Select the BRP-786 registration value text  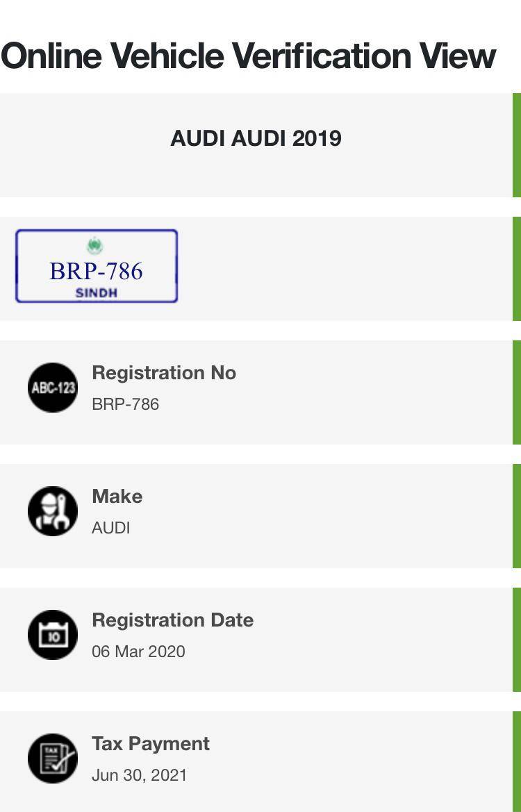point(125,404)
